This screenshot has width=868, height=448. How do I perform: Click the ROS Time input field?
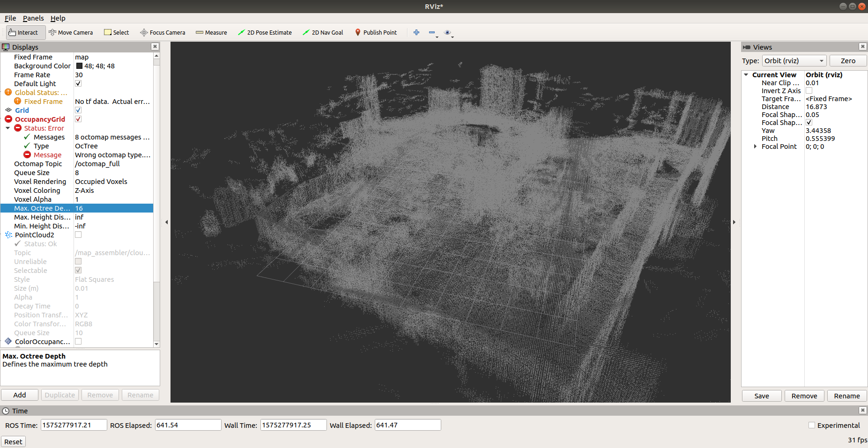(x=74, y=425)
